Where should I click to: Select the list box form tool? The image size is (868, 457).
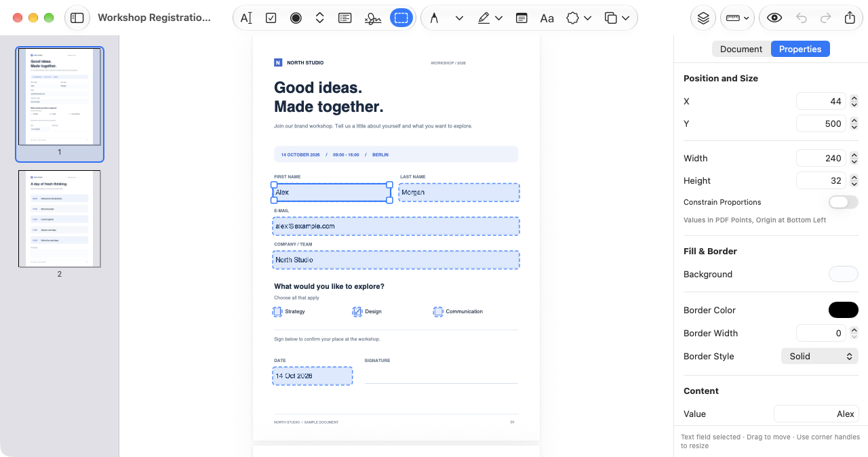point(344,18)
